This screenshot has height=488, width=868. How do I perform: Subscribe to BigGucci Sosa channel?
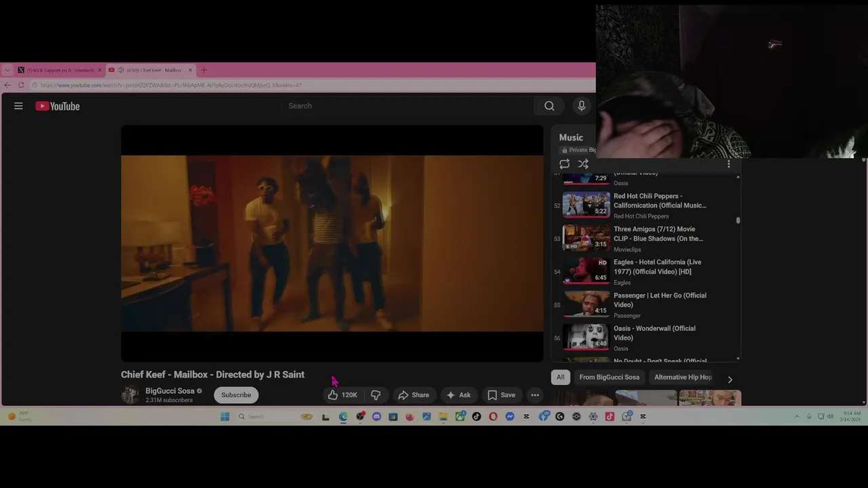(x=236, y=394)
